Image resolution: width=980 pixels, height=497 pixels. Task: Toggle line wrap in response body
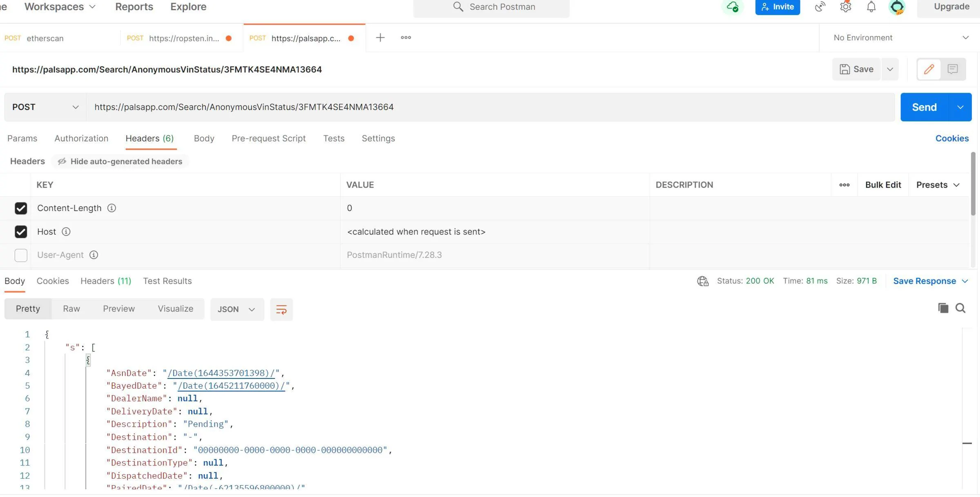(x=281, y=309)
